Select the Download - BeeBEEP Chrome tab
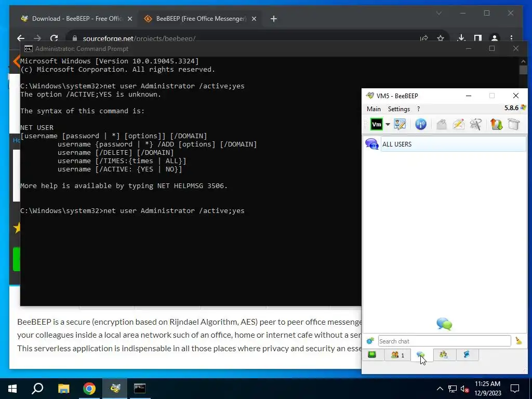The width and height of the screenshot is (532, 399). 76,19
